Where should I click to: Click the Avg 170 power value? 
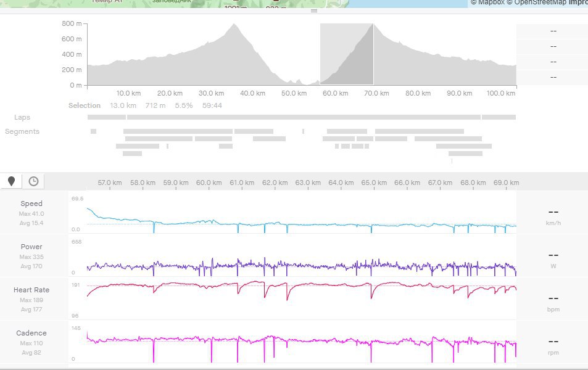[x=31, y=266]
